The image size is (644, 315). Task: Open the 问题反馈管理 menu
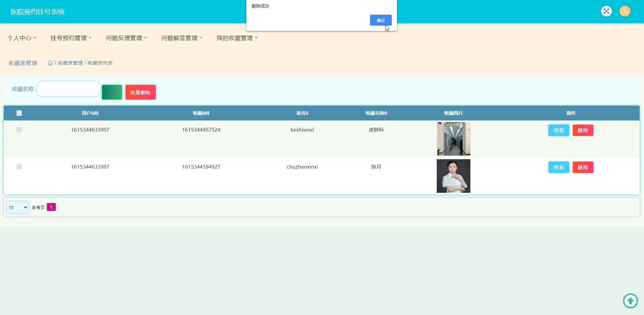coord(127,38)
